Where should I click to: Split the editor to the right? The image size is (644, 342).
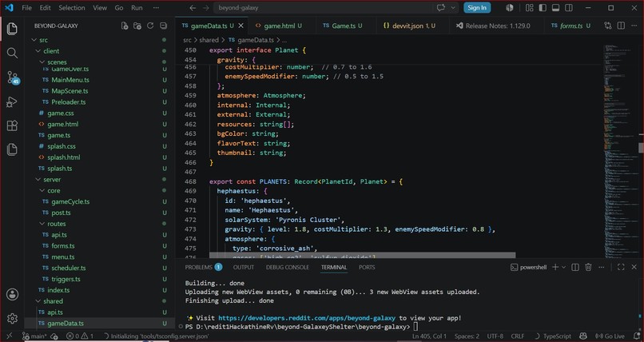(621, 26)
